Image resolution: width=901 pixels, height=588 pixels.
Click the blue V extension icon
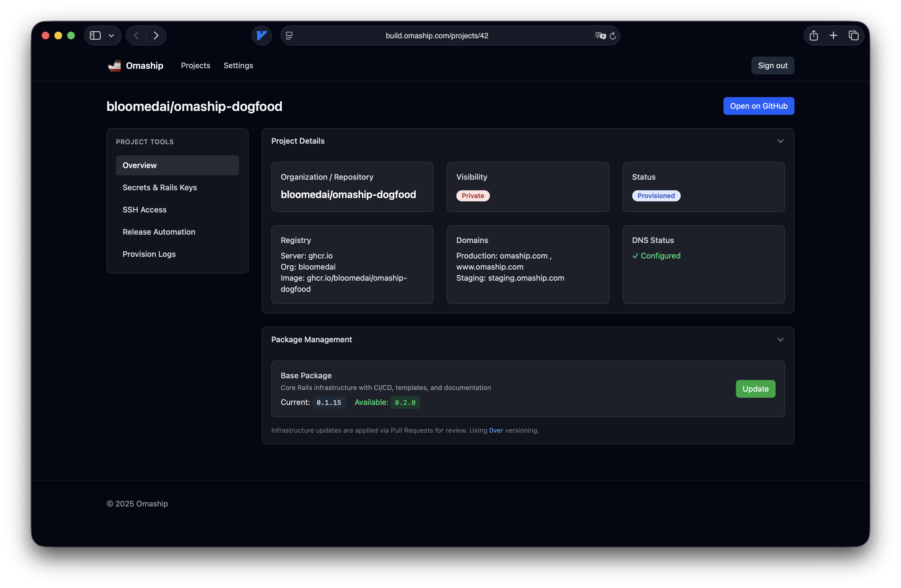[262, 36]
